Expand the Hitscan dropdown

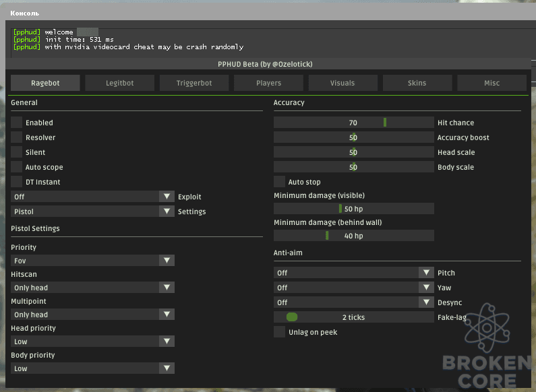pos(92,288)
